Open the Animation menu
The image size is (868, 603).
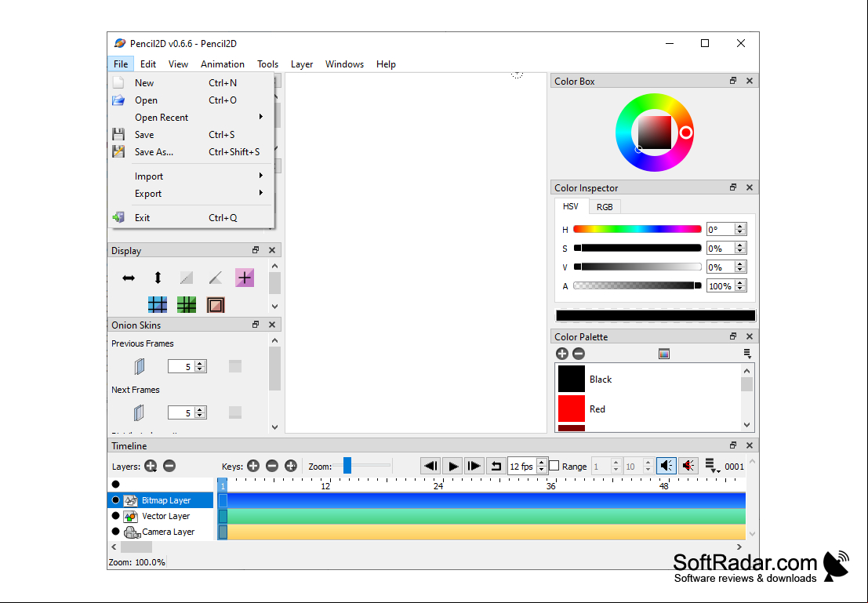click(x=223, y=64)
